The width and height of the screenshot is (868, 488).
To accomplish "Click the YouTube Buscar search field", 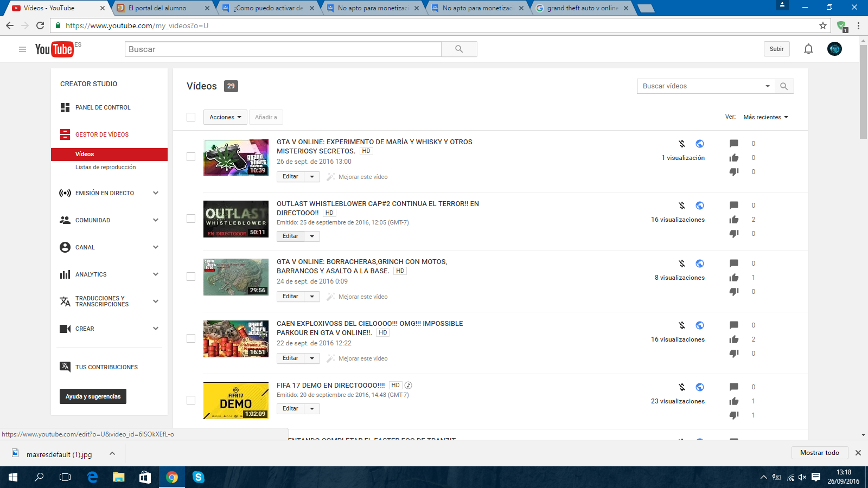I will click(x=283, y=49).
